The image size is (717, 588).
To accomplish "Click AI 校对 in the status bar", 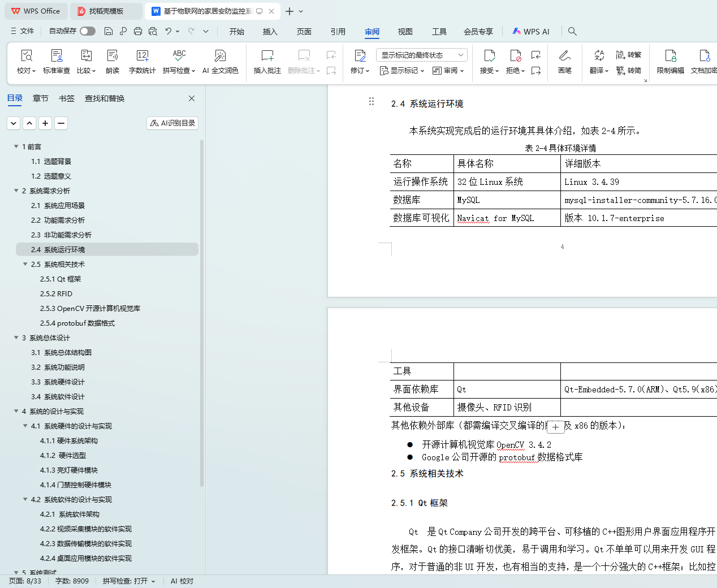I will click(x=182, y=581).
